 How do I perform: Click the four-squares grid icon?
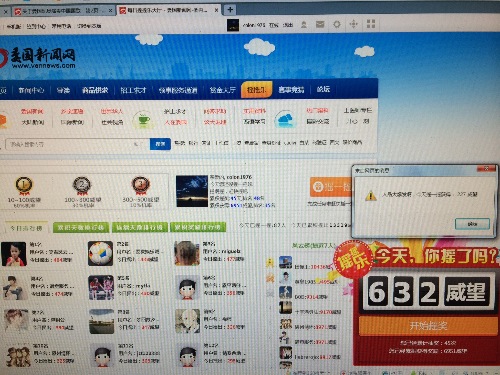[x=371, y=24]
